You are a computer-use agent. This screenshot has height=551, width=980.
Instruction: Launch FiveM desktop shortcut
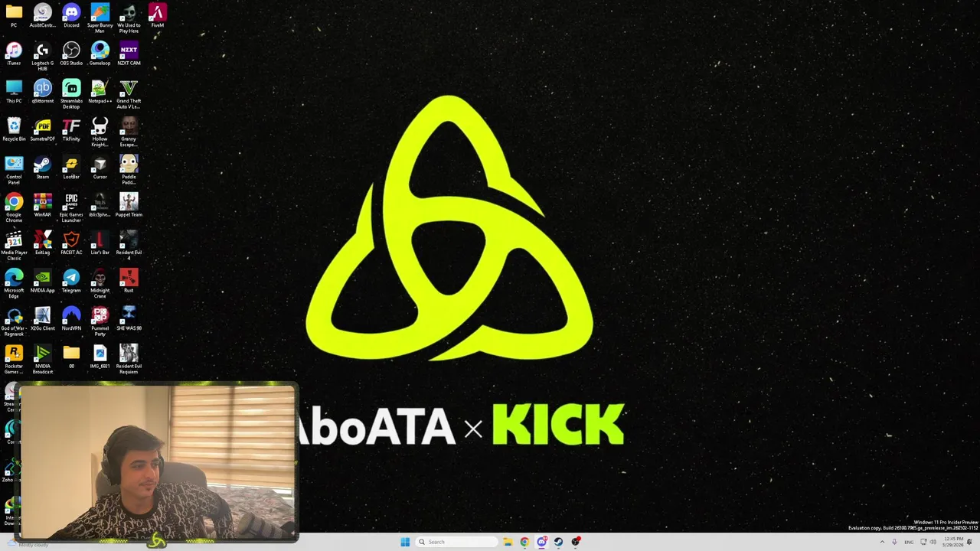(x=157, y=16)
